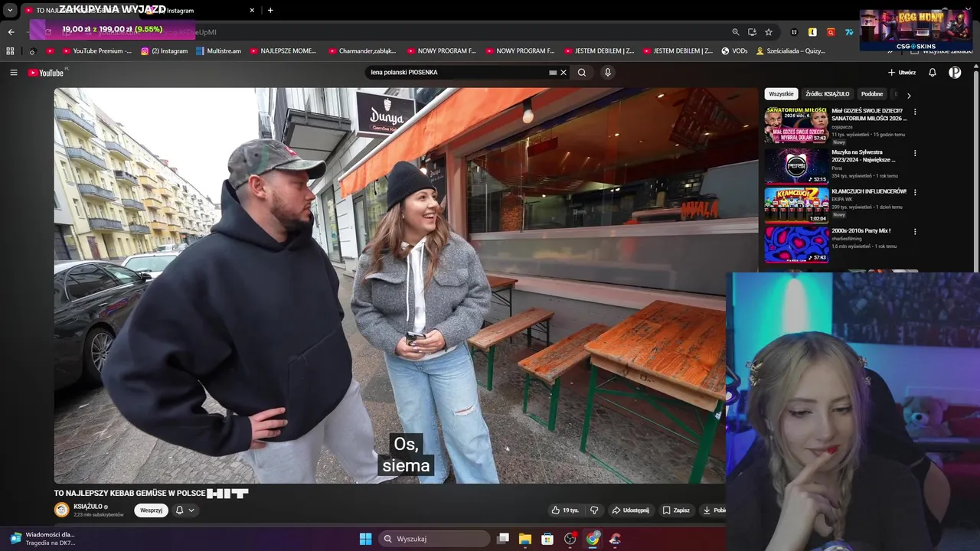Viewport: 980px width, 551px height.
Task: Open Windows Start menu
Action: coord(365,539)
